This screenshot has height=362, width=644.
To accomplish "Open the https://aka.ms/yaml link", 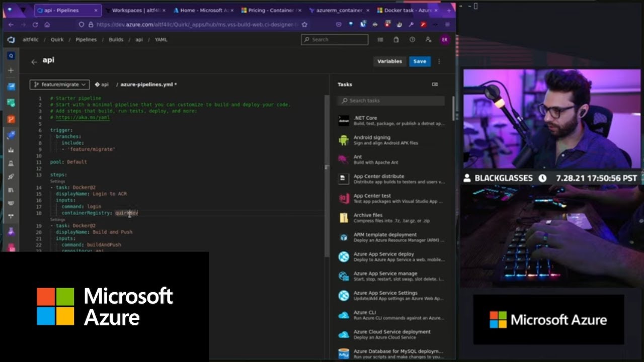I will tap(83, 117).
